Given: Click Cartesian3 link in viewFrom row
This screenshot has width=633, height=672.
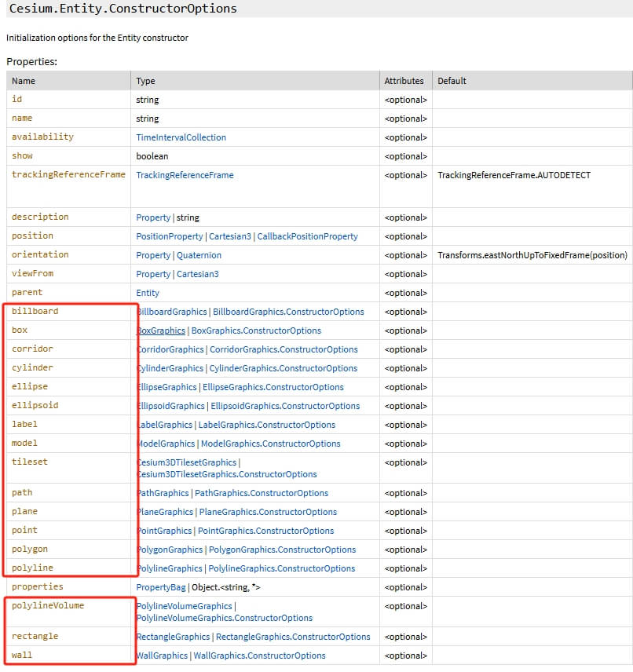Looking at the screenshot, I should coord(198,274).
